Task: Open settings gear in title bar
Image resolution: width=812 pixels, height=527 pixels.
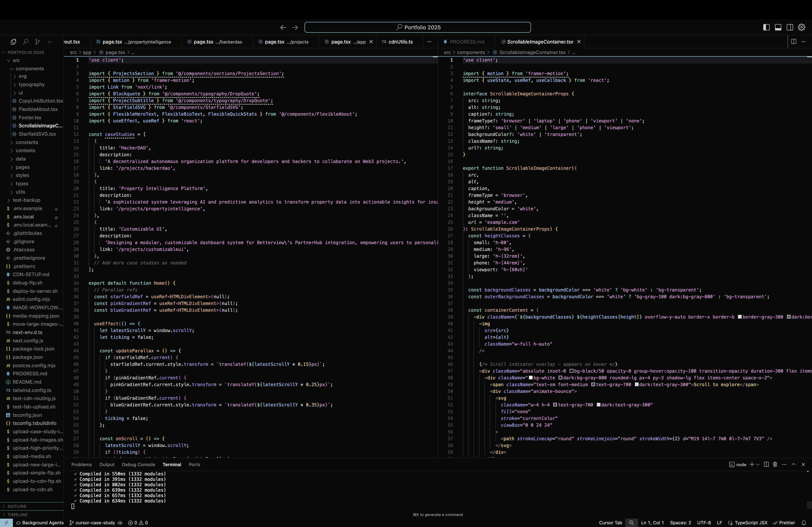Action: (802, 27)
